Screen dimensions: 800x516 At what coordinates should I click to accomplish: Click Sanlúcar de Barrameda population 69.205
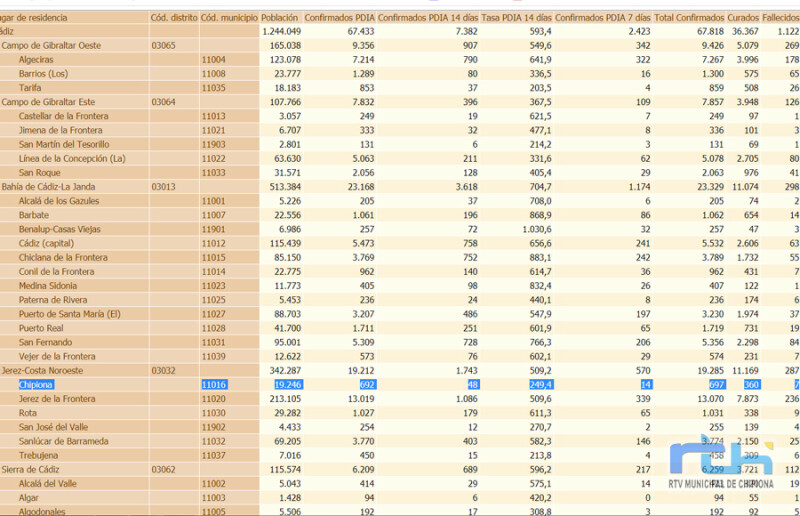[288, 441]
